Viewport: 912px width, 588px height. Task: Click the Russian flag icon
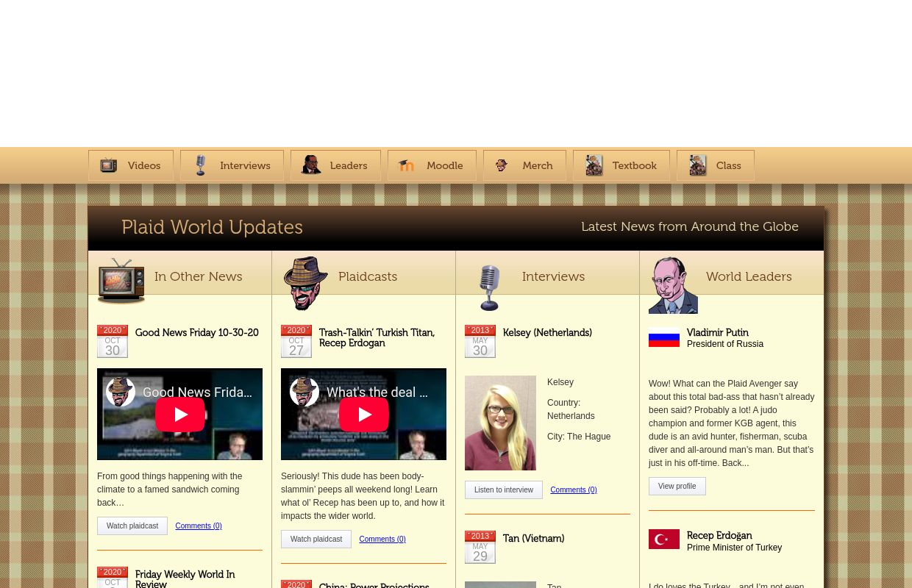tap(664, 337)
